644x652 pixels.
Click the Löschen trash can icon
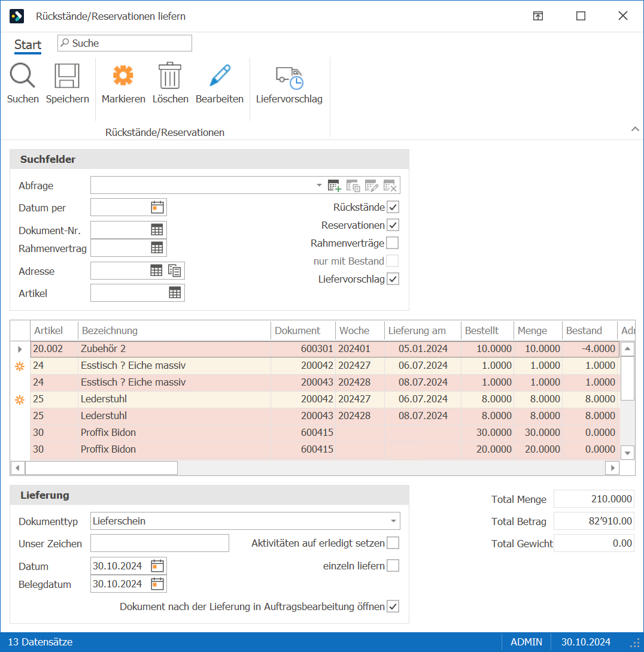pos(170,75)
